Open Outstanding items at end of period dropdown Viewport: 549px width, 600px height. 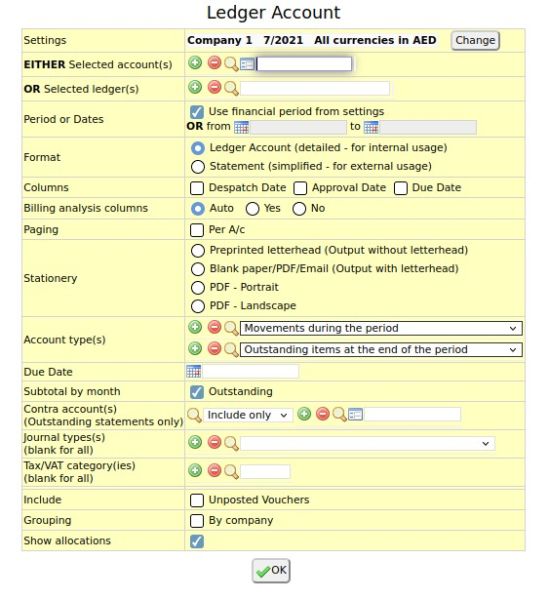381,350
